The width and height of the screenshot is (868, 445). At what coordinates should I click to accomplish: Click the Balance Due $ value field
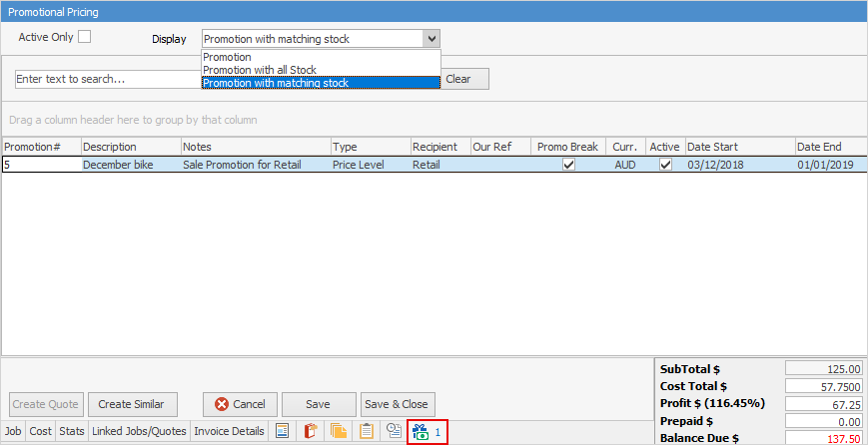(x=824, y=438)
